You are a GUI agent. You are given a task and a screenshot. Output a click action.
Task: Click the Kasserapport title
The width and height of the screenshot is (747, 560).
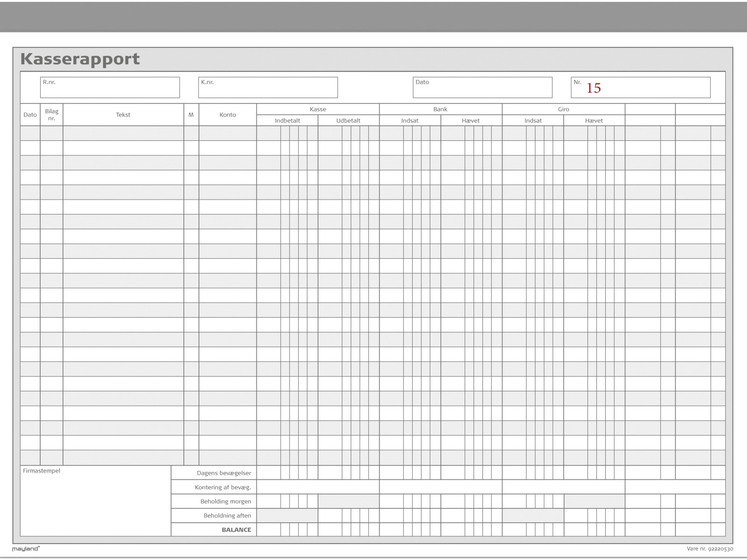pos(80,59)
